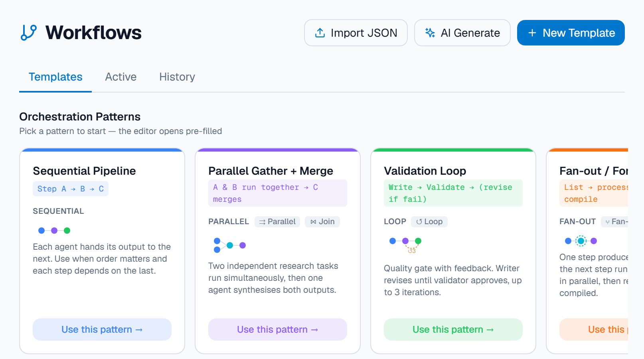Click the PARALLEL label
The height and width of the screenshot is (359, 644).
pos(229,222)
